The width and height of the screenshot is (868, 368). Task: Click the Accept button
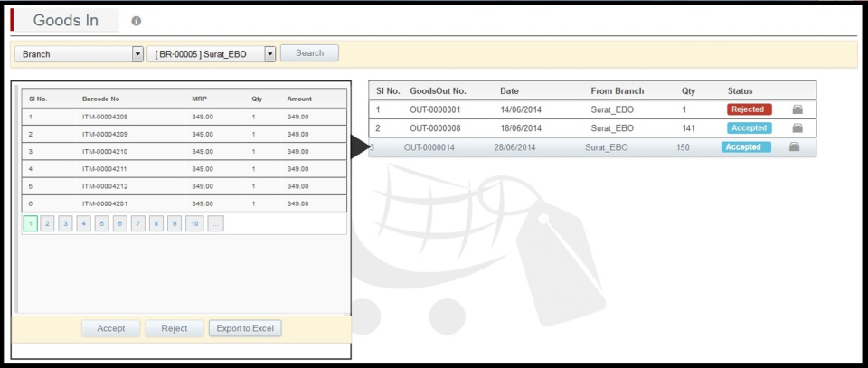click(x=110, y=328)
